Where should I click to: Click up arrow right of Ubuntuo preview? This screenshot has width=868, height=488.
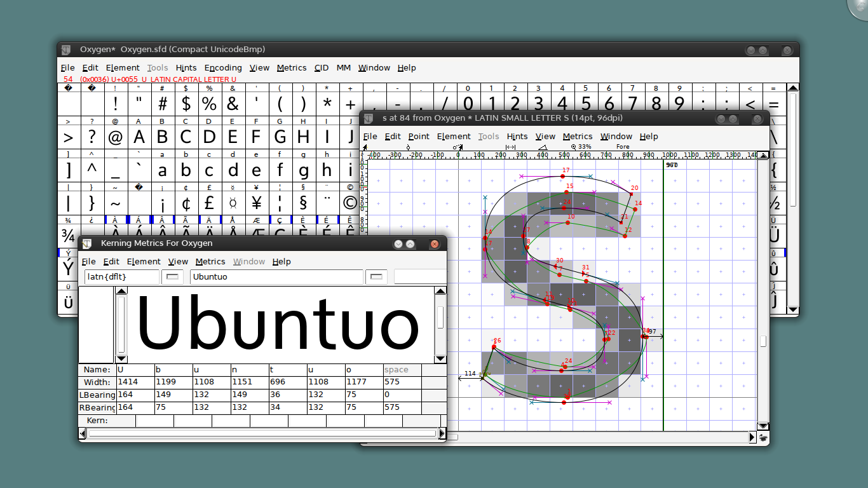pyautogui.click(x=440, y=291)
